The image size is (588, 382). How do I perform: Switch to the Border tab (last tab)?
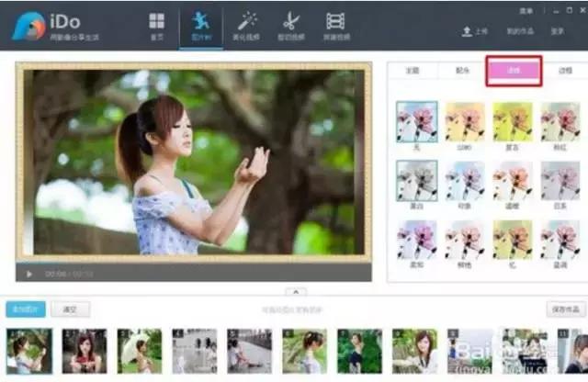[x=565, y=70]
